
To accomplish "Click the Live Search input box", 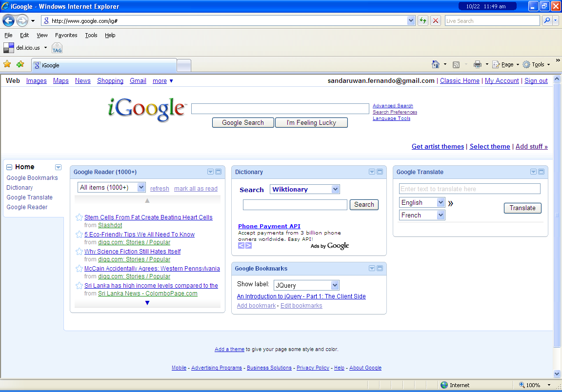I will (x=492, y=21).
